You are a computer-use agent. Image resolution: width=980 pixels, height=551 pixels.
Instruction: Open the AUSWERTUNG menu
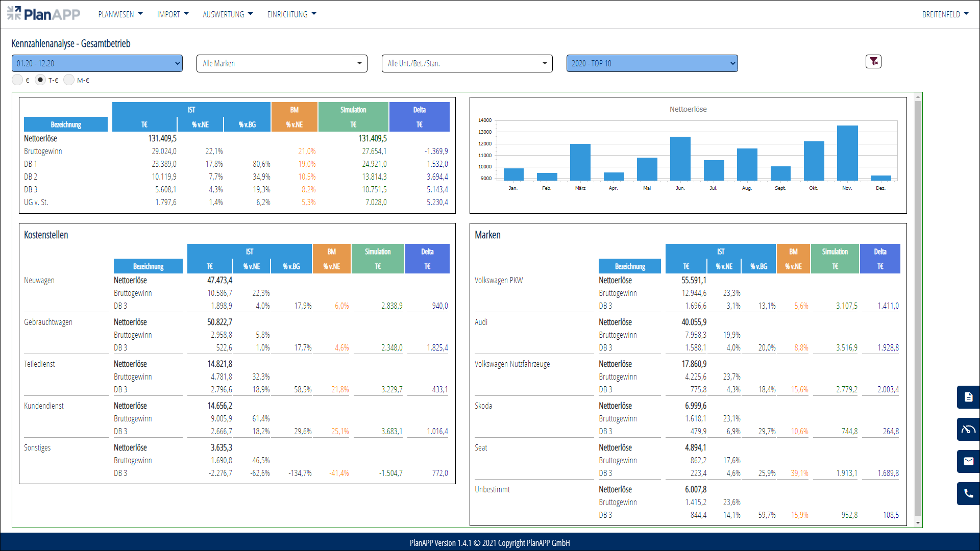pyautogui.click(x=228, y=14)
